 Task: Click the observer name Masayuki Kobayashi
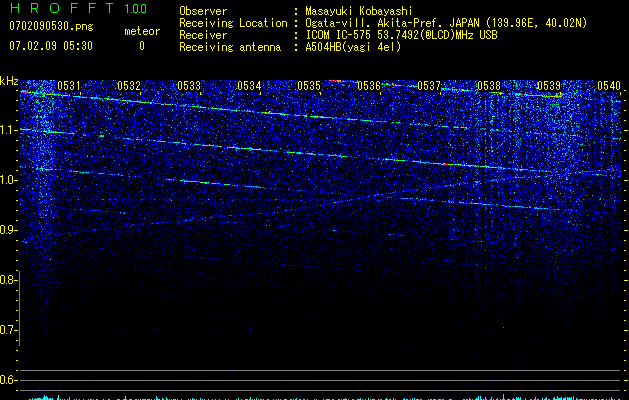pyautogui.click(x=359, y=11)
